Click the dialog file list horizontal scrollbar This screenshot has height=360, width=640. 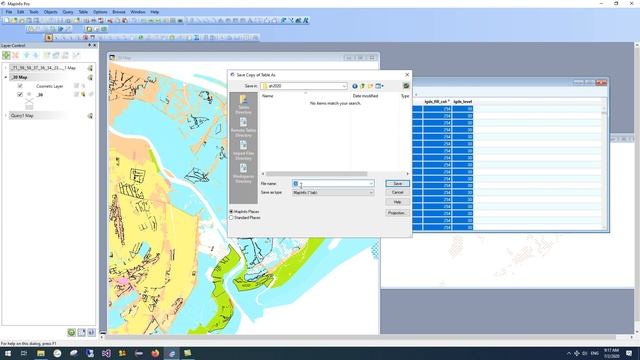[317, 174]
